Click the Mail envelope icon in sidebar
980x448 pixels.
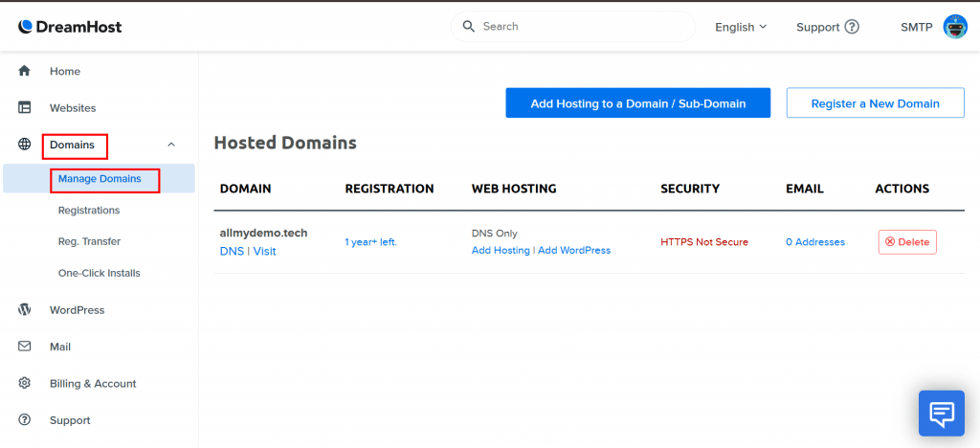(x=24, y=347)
